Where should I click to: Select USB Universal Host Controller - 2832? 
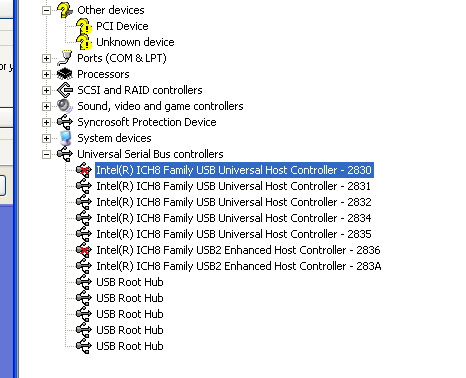(x=234, y=202)
